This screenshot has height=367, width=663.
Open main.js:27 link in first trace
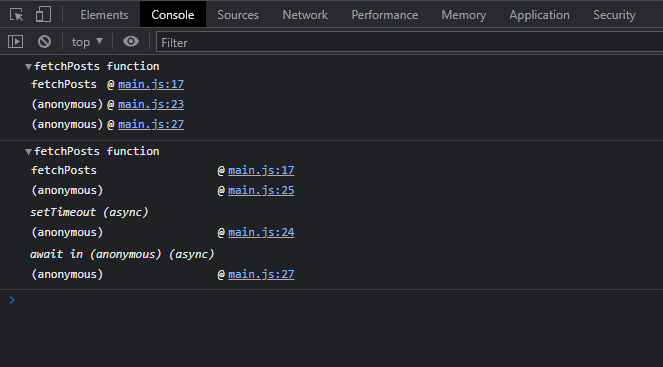pos(151,124)
